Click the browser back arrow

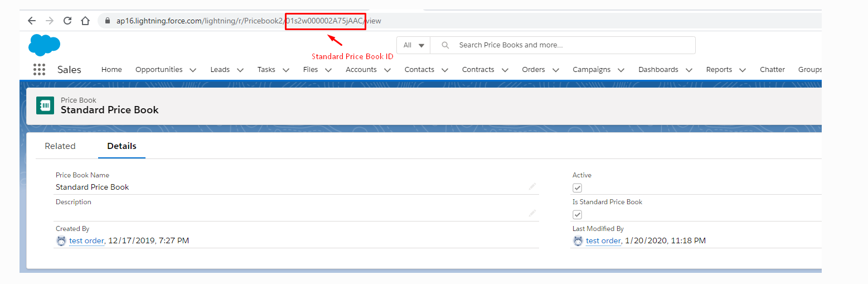point(32,21)
